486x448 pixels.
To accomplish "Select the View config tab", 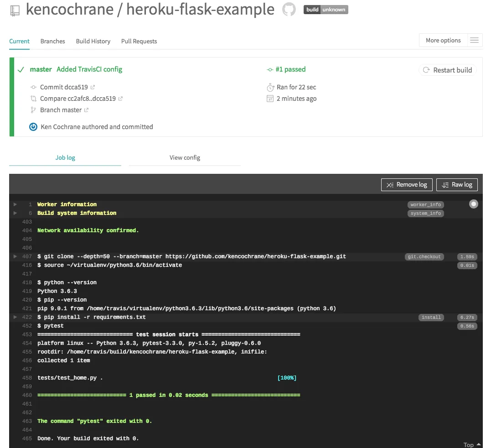I will point(185,157).
